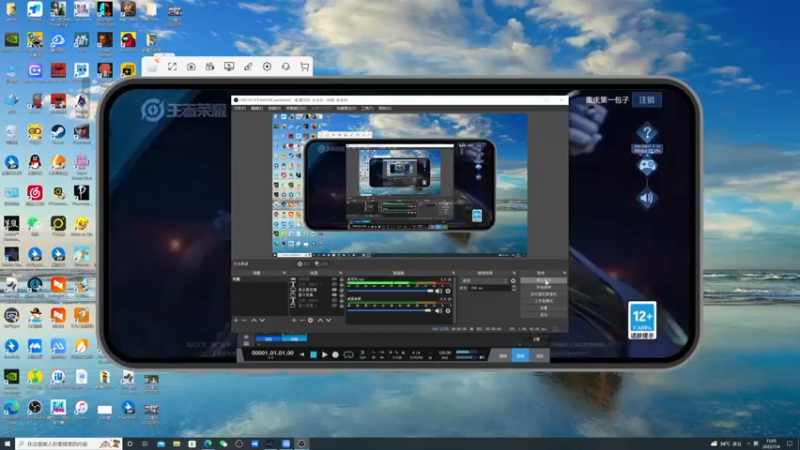Open the 视图 menu in OBS
Viewport: 800px width, 450px height.
point(274,108)
